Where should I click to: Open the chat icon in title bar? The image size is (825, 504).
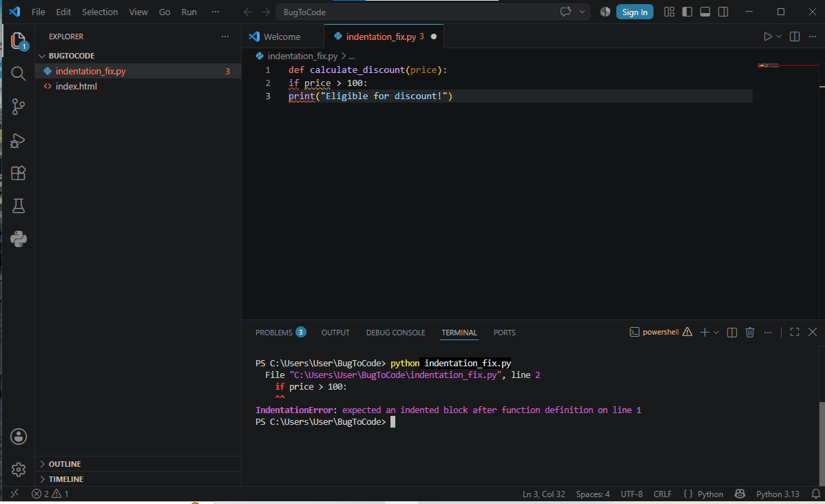click(x=566, y=12)
